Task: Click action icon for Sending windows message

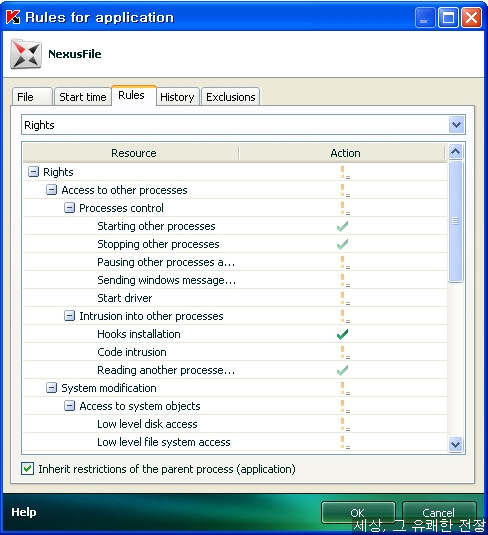Action: point(345,280)
